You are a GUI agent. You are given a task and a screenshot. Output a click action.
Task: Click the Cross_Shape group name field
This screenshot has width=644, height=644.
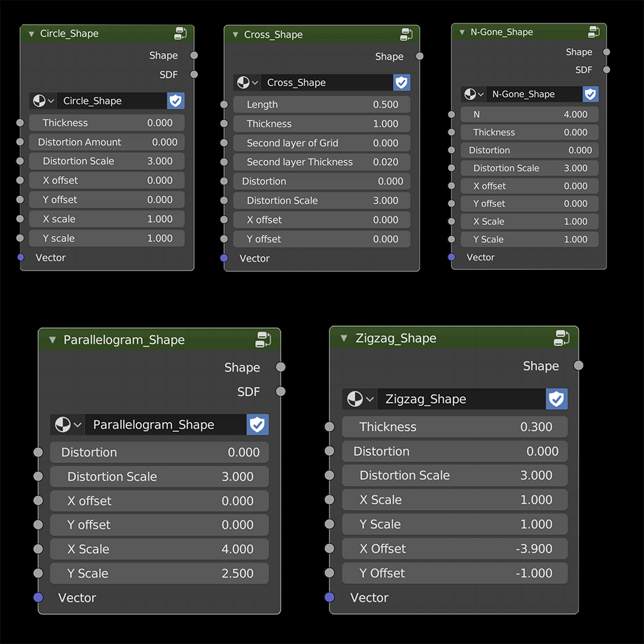[x=327, y=83]
